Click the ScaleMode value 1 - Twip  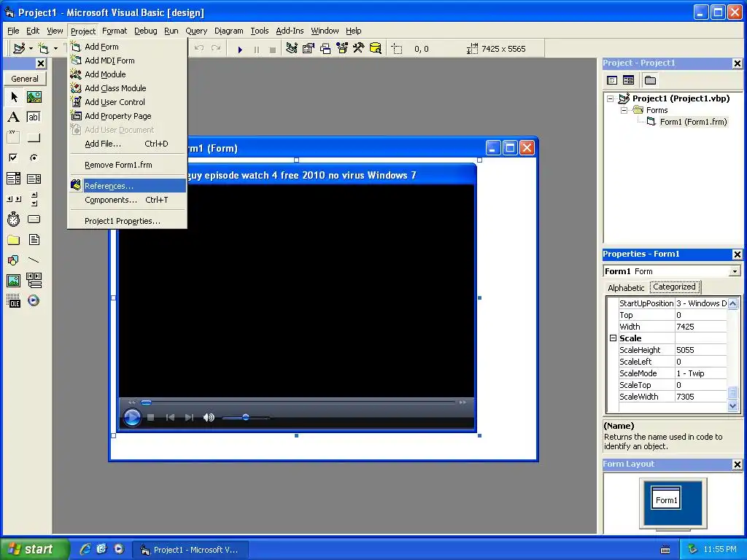point(701,373)
